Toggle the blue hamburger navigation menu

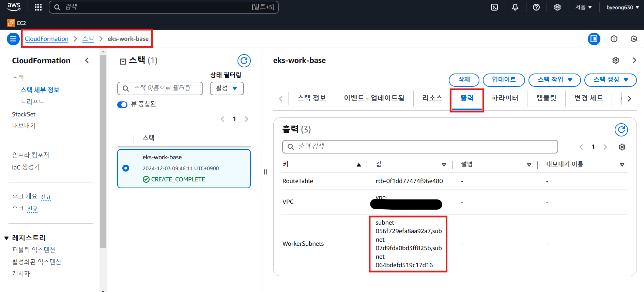(13, 39)
